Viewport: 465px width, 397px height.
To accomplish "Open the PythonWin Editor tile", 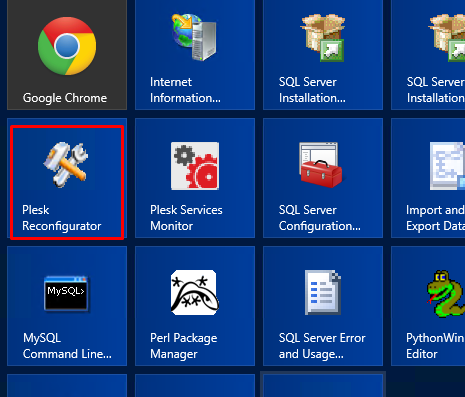I will click(428, 306).
